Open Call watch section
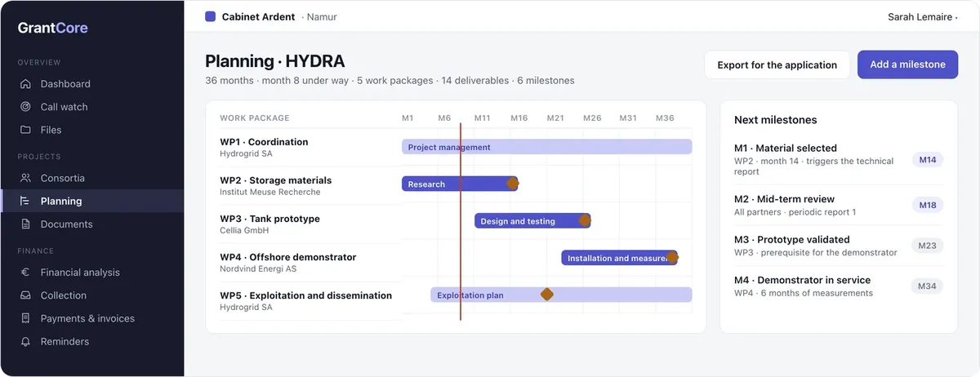 (92, 106)
